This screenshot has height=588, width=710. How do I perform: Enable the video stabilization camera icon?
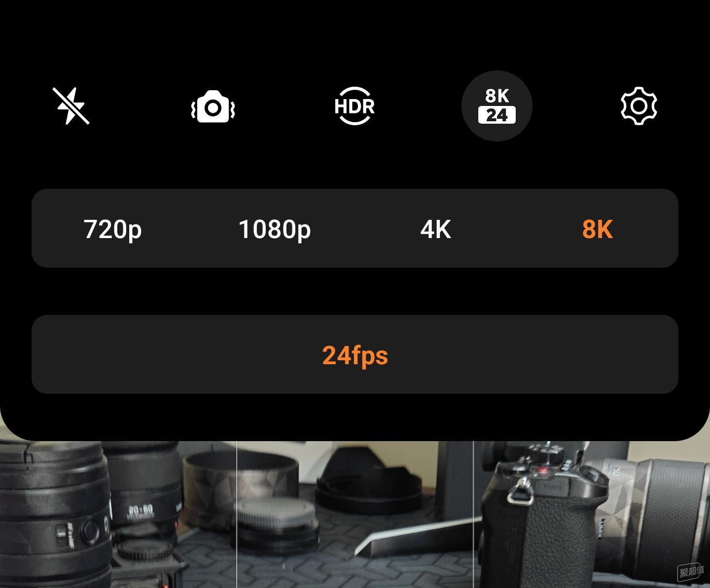point(213,106)
